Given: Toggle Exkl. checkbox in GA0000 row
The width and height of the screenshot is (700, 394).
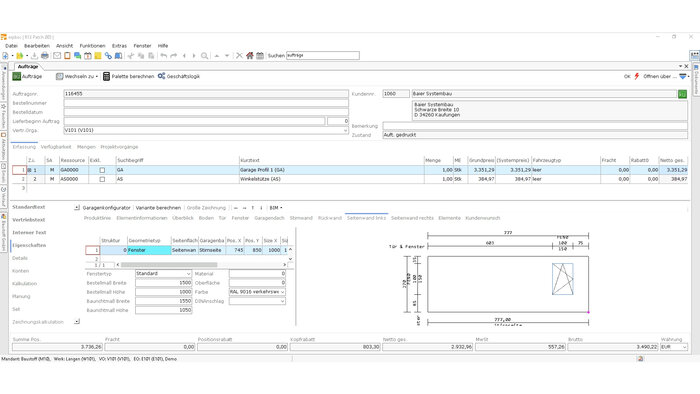Looking at the screenshot, I should [102, 170].
